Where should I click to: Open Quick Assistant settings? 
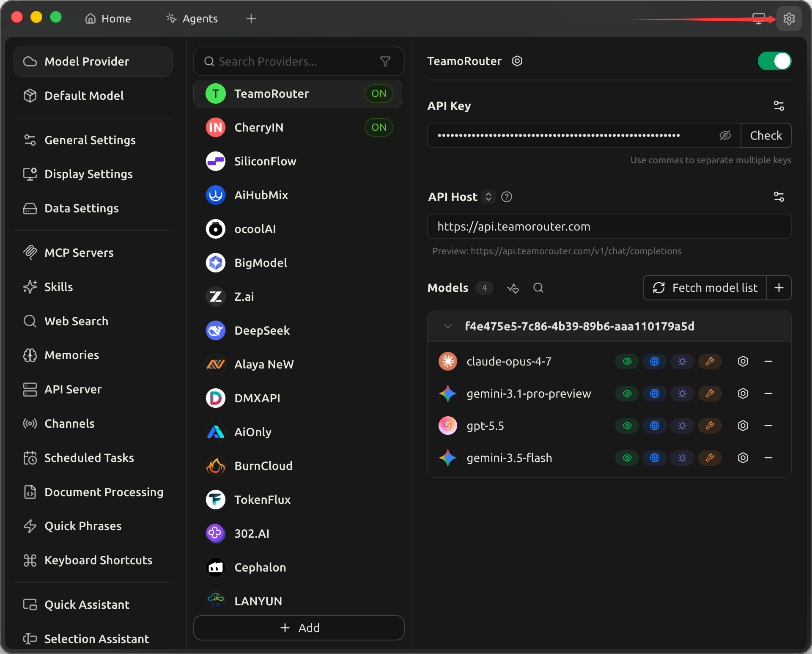pos(93,605)
